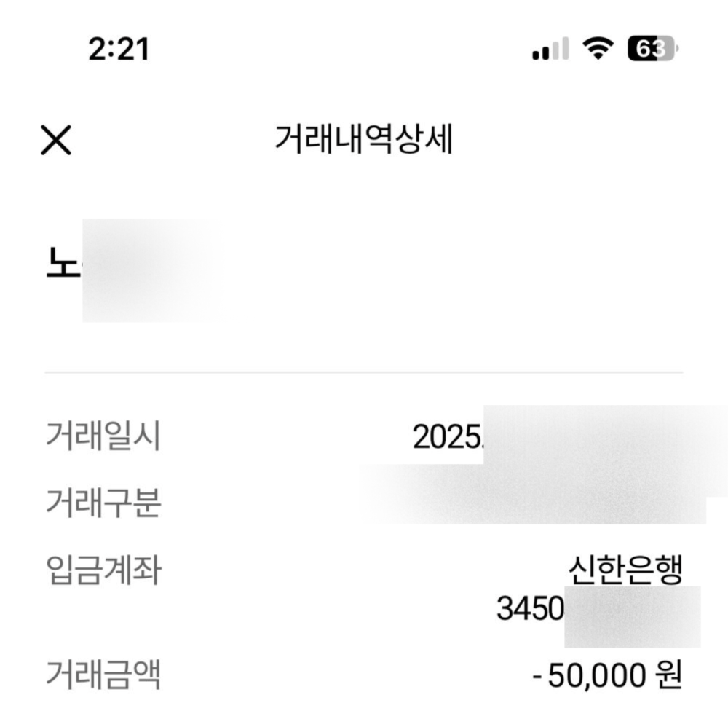Tap the 거래금액 row label
728x719 pixels.
[103, 674]
